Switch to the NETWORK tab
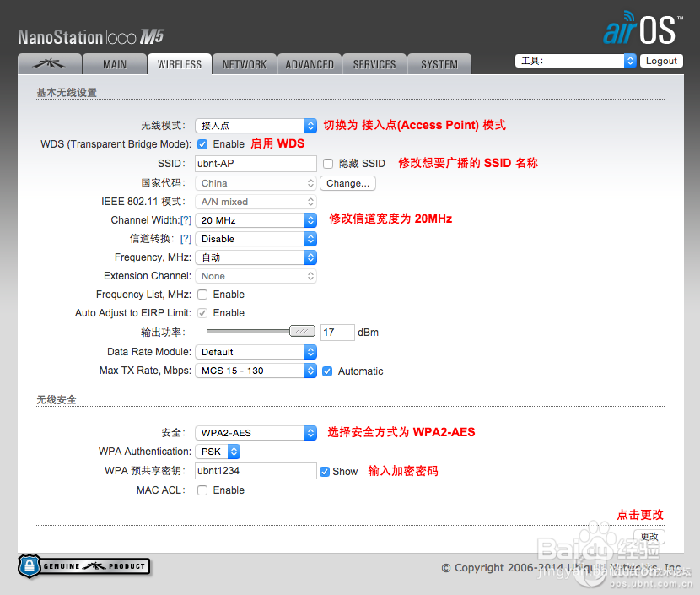Viewport: 700px width, 595px height. 244,62
